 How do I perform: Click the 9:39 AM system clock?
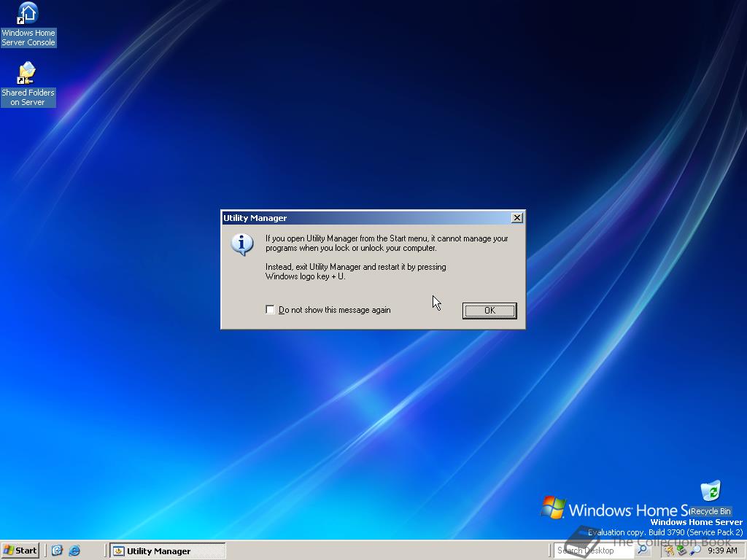(722, 551)
